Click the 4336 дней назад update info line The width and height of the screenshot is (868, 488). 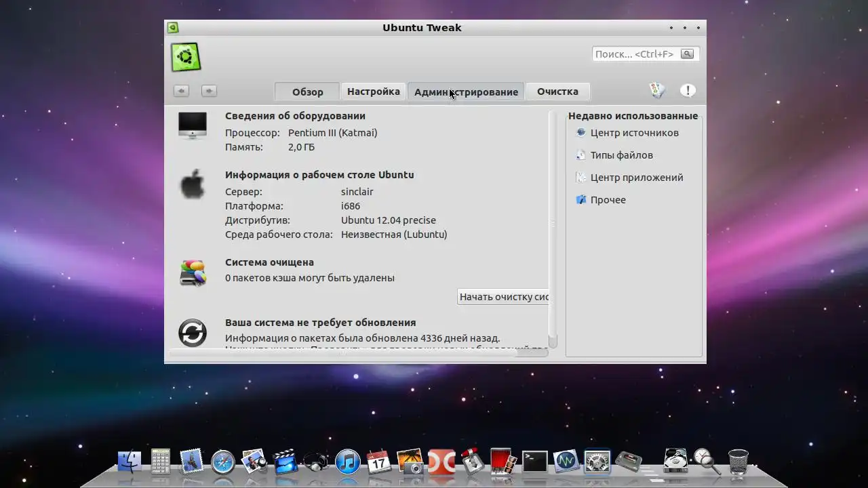(363, 338)
